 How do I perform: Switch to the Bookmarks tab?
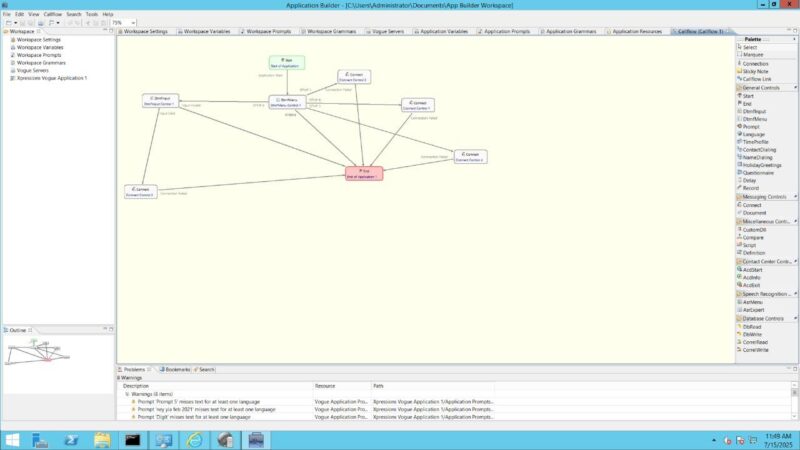(177, 369)
